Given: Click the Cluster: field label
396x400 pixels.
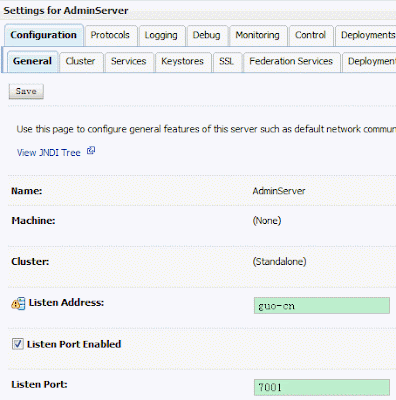Looking at the screenshot, I should [30, 262].
